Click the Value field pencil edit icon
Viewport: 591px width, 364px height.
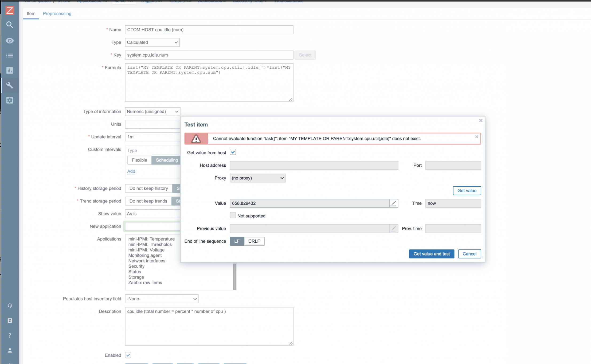point(393,203)
